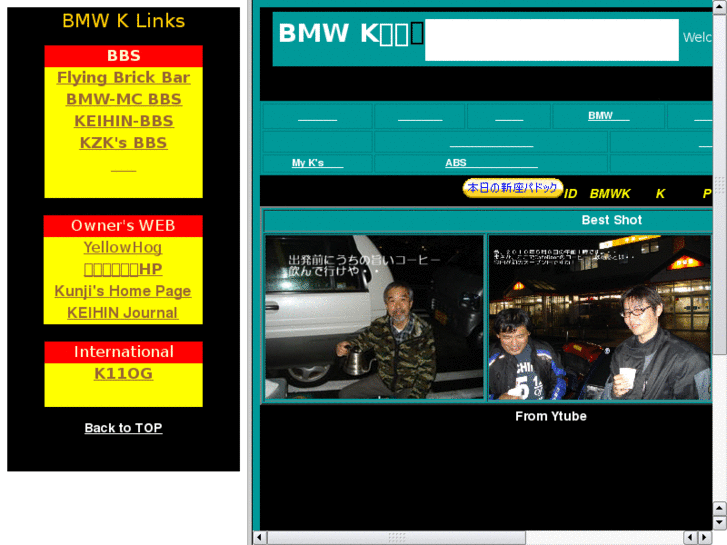Click the Back to TOP link
Image resolution: width=727 pixels, height=545 pixels.
pyautogui.click(x=123, y=428)
